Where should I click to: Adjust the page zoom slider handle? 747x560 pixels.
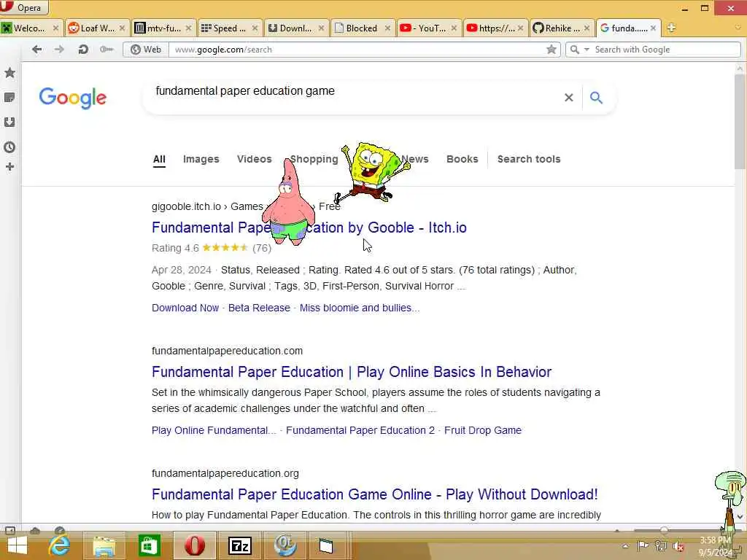[664, 530]
